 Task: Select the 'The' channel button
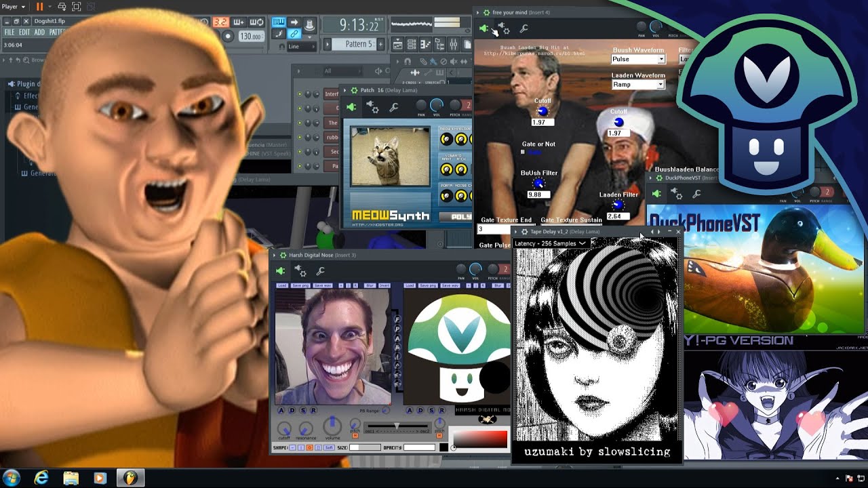(x=332, y=123)
